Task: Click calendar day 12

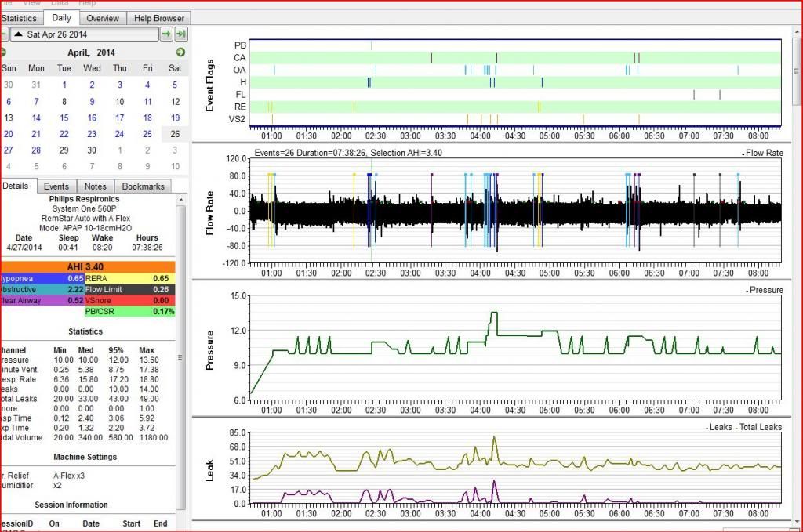Action: pos(175,101)
